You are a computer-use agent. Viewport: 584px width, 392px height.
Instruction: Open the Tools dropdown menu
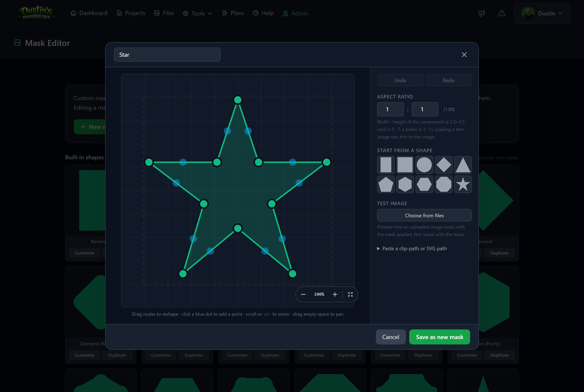(x=198, y=13)
